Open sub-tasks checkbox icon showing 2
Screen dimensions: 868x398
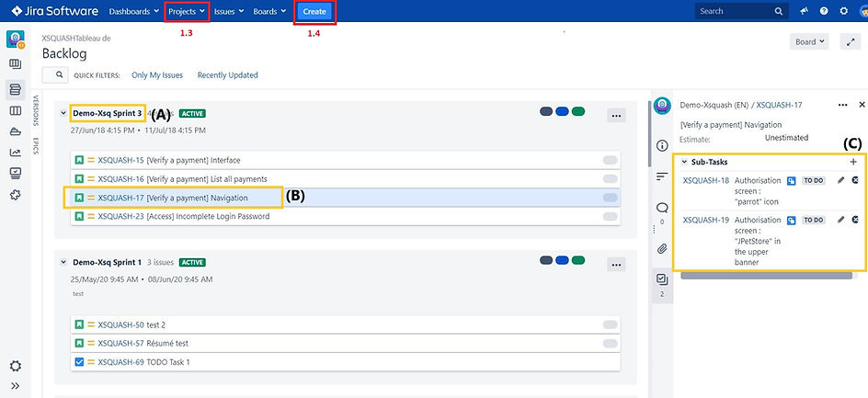click(661, 279)
